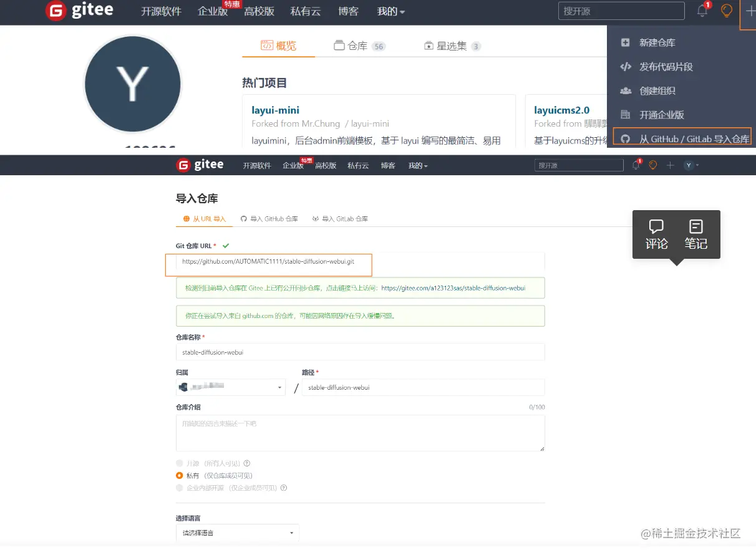Screen dimensions: 756x555
Task: Switch to the 概览 tab
Action: (278, 46)
